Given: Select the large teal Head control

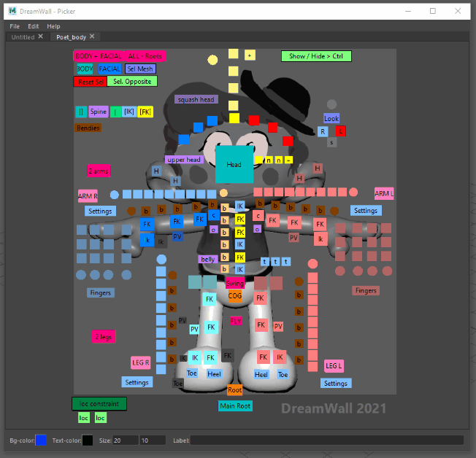Looking at the screenshot, I should click(234, 164).
